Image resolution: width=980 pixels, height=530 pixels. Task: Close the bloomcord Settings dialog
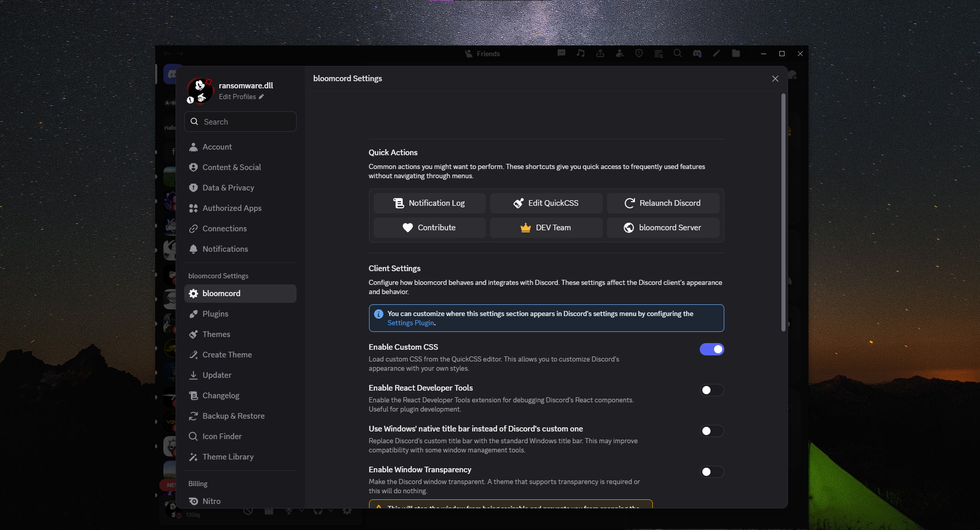coord(775,79)
